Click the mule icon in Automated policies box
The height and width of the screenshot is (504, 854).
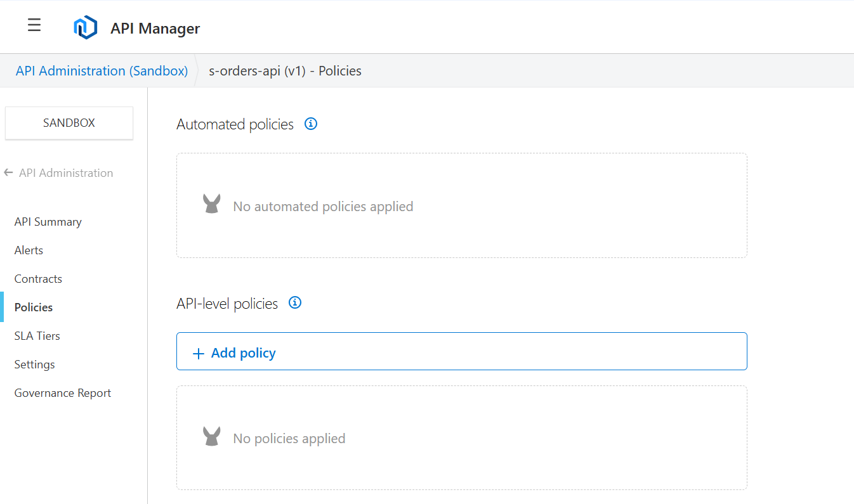click(x=211, y=204)
